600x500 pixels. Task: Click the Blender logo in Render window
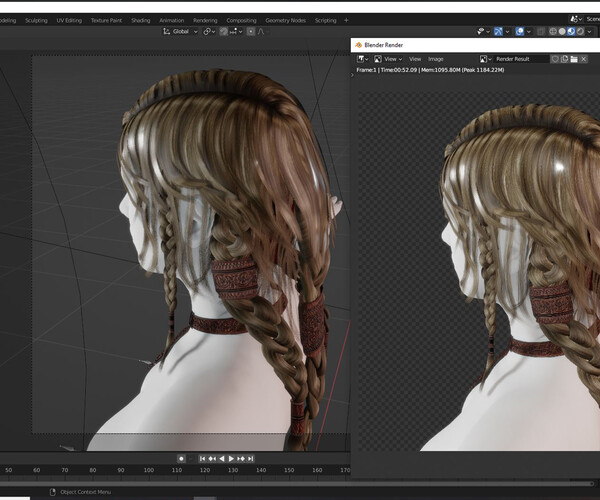359,45
